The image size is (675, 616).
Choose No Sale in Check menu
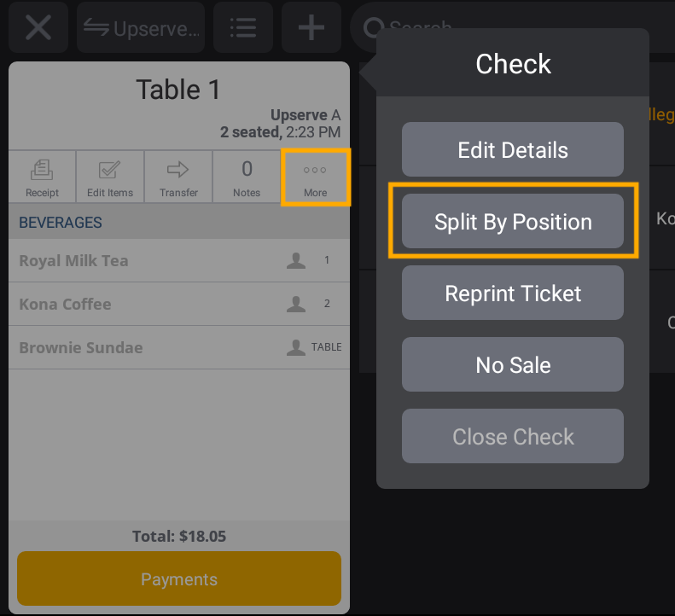coord(513,364)
